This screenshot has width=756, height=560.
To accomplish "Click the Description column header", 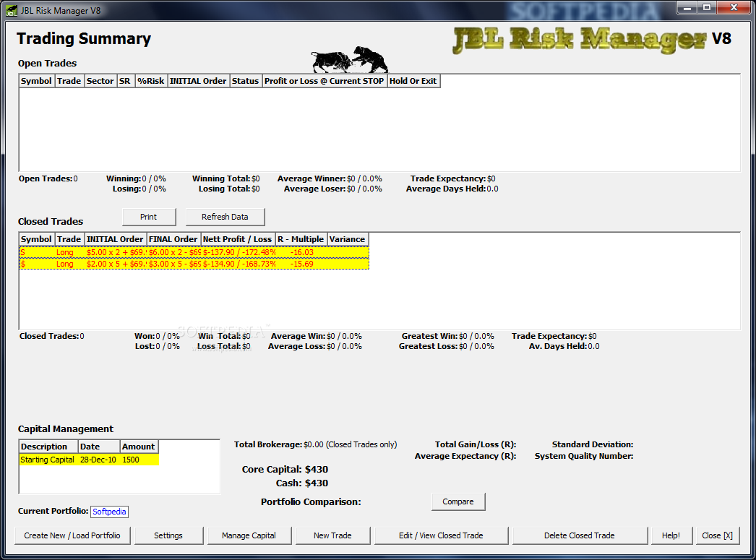I will pyautogui.click(x=48, y=447).
